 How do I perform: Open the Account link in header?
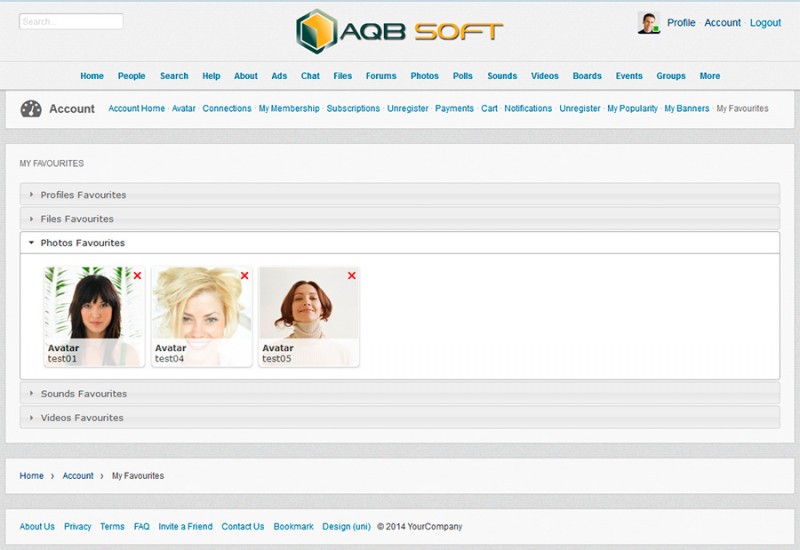[x=722, y=22]
